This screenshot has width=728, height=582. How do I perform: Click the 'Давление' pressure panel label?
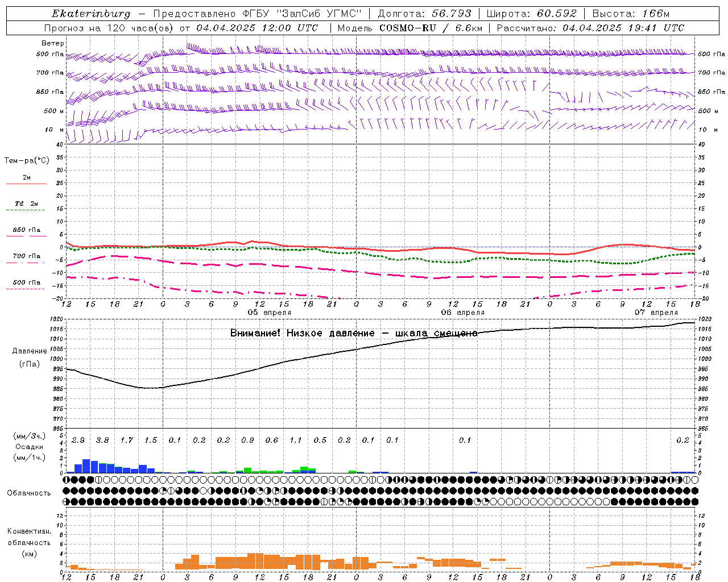click(30, 351)
